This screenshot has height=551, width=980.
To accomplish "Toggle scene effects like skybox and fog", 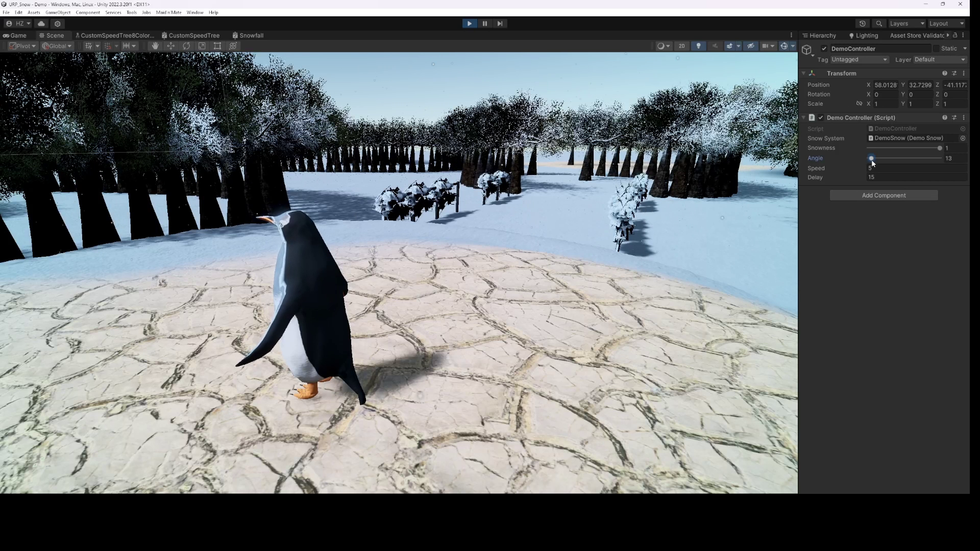I will point(730,46).
